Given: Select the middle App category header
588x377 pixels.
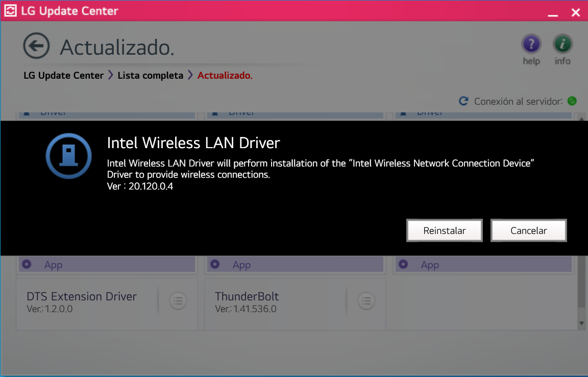Looking at the screenshot, I should (x=295, y=264).
